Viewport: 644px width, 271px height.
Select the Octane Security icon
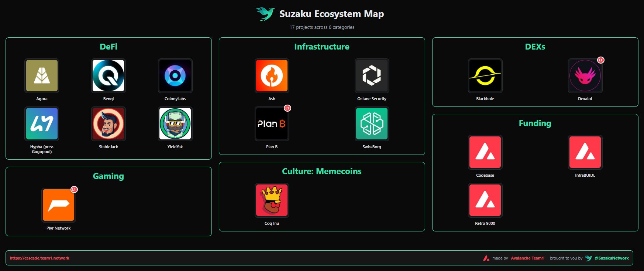[x=372, y=76]
